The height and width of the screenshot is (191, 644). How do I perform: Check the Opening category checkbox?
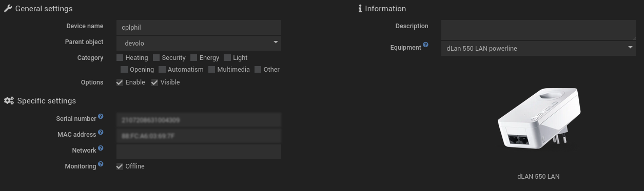[x=124, y=70]
